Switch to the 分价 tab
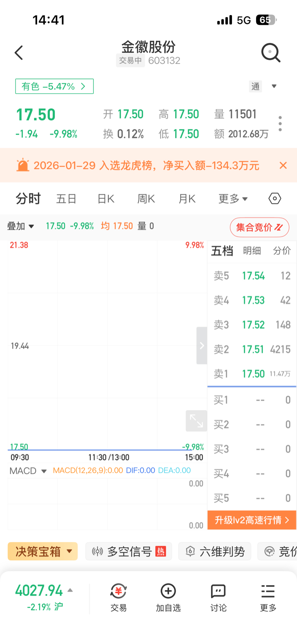This screenshot has width=297, height=644. click(x=282, y=251)
